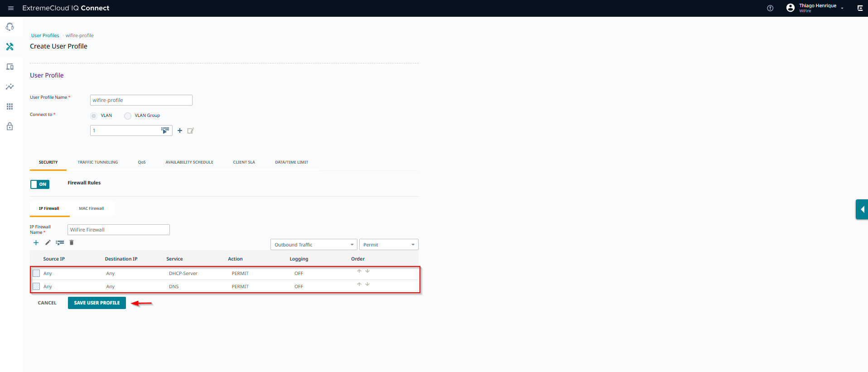Screen dimensions: 868x372
Task: Open the analytics chart icon in the sidebar
Action: [10, 87]
